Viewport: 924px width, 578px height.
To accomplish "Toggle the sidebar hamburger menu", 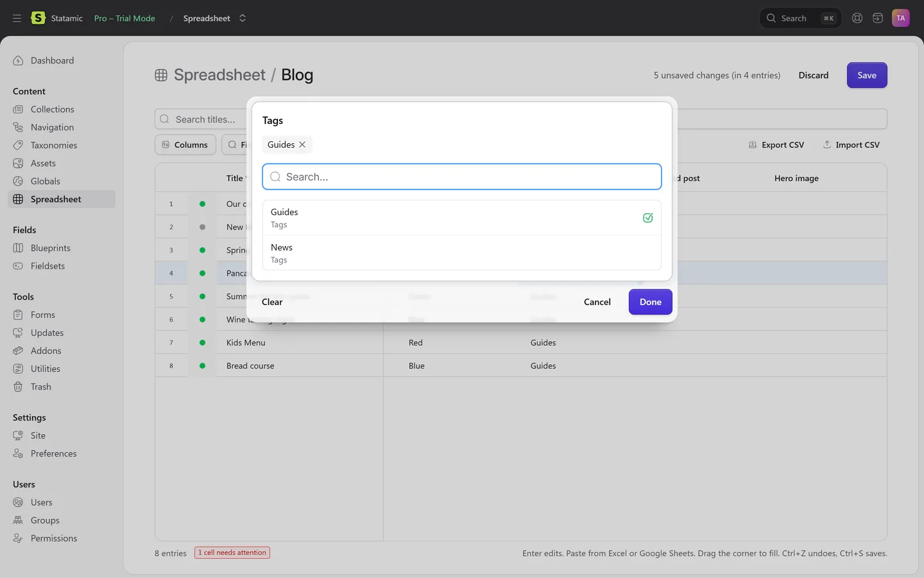I will (x=17, y=18).
